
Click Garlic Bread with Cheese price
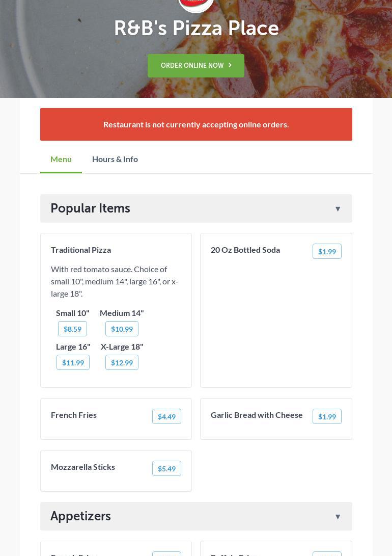coord(327,416)
